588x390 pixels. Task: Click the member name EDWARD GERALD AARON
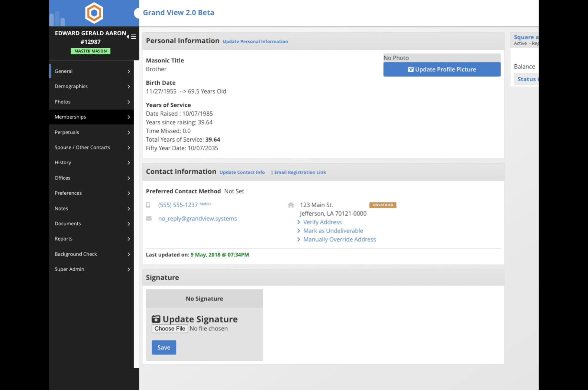(90, 33)
